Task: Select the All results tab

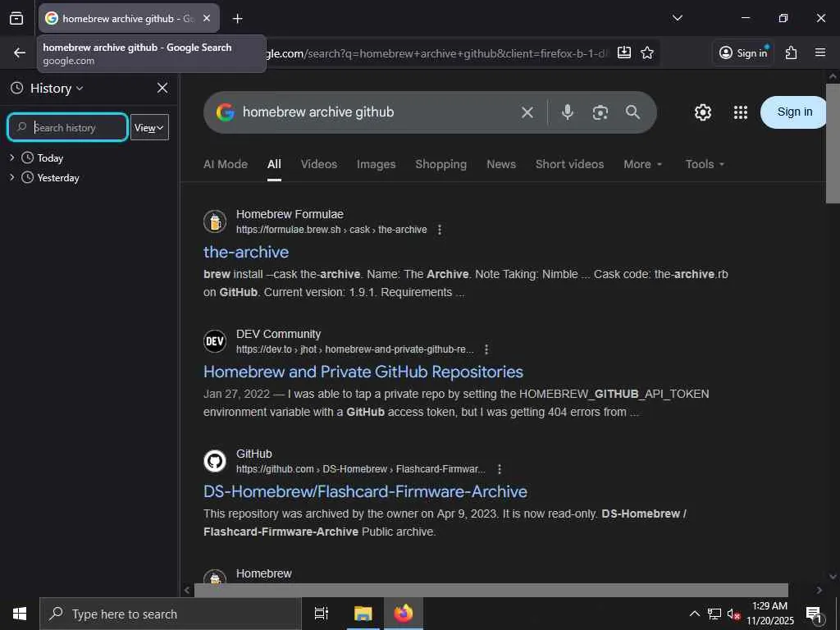Action: coord(274,164)
